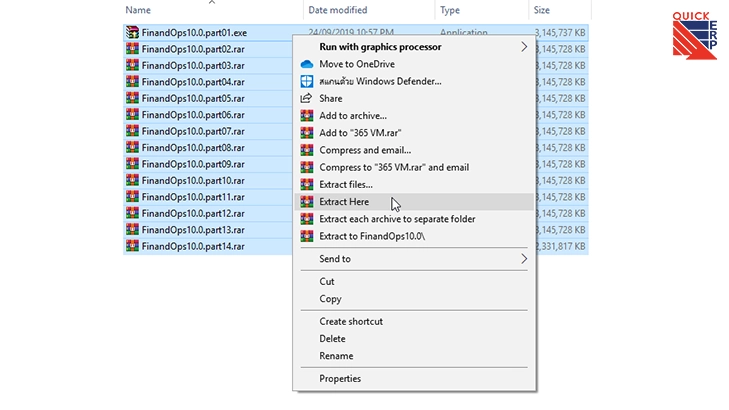
Task: Expand the Send to submenu arrow
Action: click(x=524, y=258)
